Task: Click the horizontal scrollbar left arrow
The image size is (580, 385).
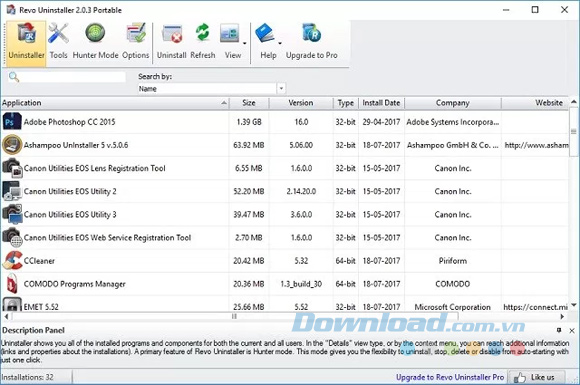Action: coord(6,317)
